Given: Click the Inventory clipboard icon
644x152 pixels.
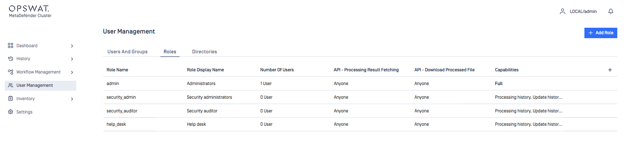Looking at the screenshot, I should [10, 99].
